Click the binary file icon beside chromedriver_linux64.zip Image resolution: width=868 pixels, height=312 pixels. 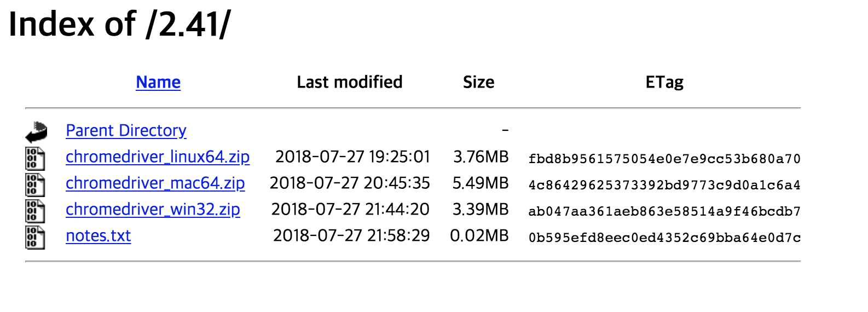35,159
